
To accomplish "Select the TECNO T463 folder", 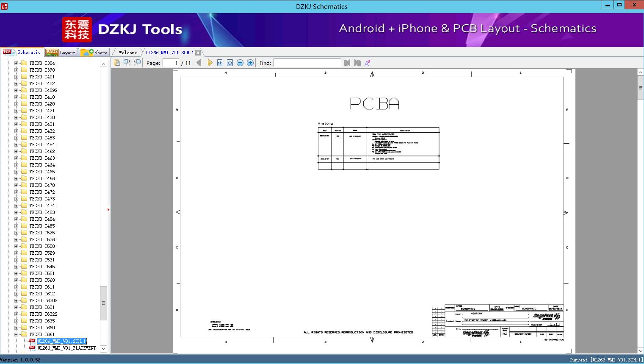I will [x=42, y=158].
